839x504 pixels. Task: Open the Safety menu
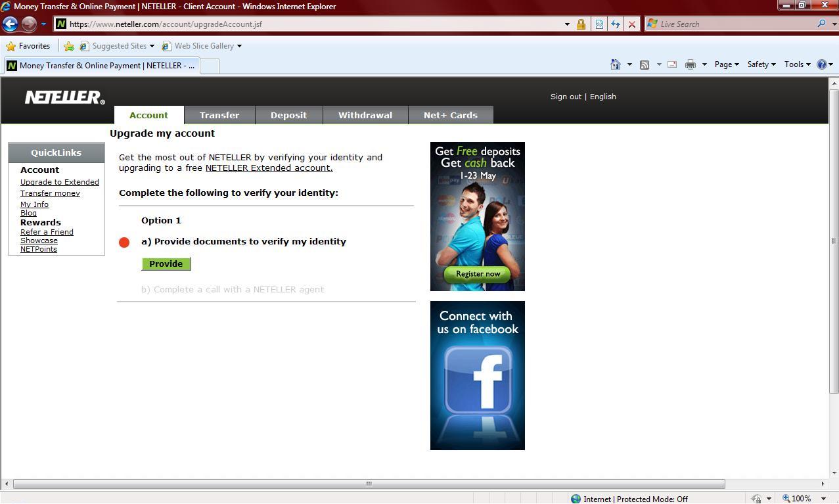(x=761, y=64)
